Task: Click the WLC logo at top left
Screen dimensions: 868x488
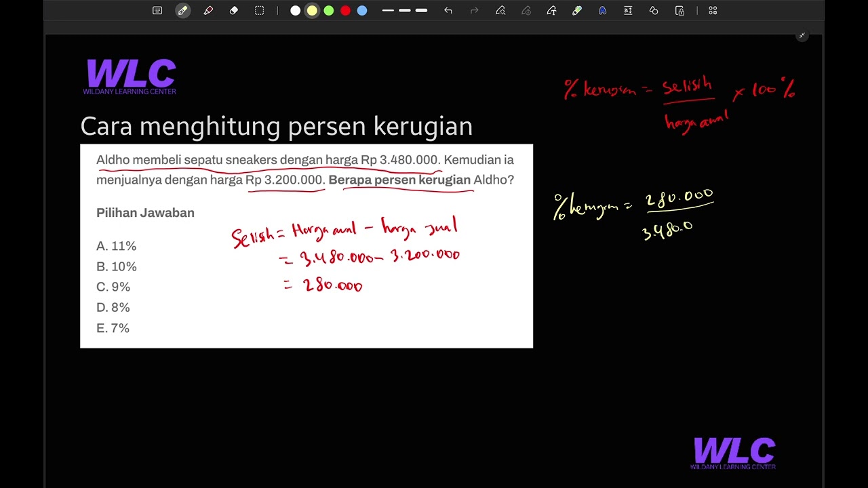Action: point(130,77)
